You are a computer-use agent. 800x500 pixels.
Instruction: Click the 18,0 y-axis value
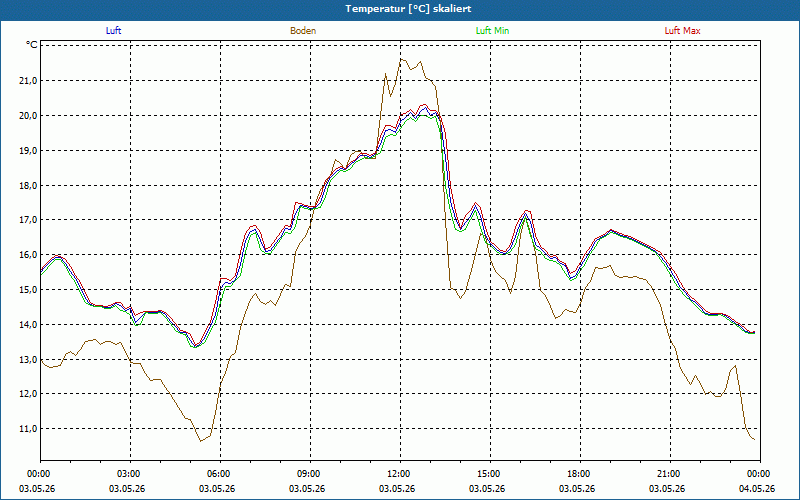point(29,185)
